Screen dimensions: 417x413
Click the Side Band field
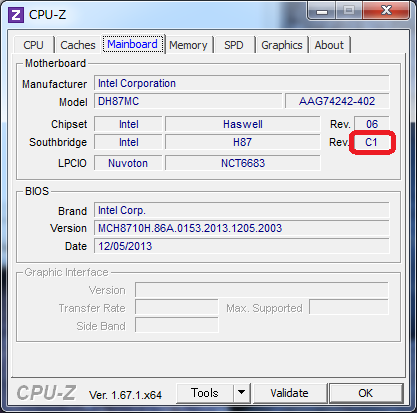coord(177,325)
